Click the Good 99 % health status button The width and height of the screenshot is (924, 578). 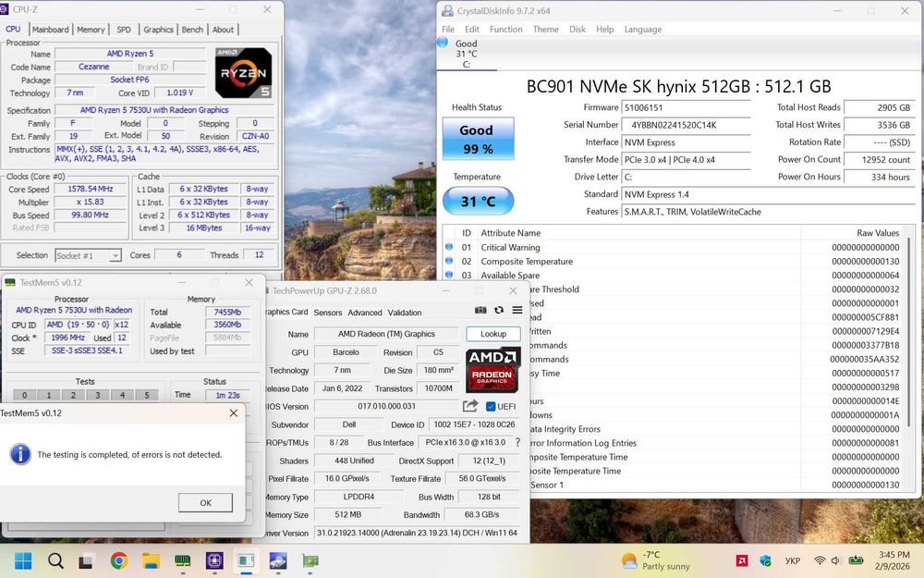click(x=478, y=139)
